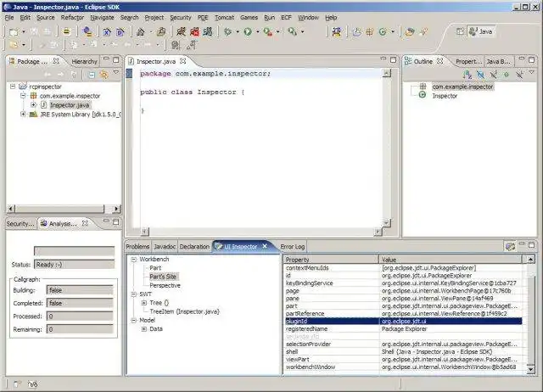Screen dimensions: 543x392
Task: Close the Inspector.java editor tab
Action: point(183,61)
